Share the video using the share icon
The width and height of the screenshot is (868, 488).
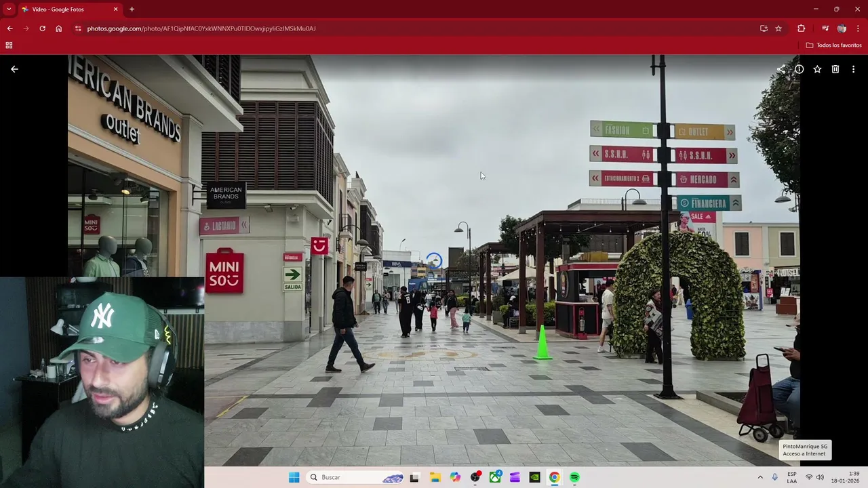pyautogui.click(x=781, y=69)
